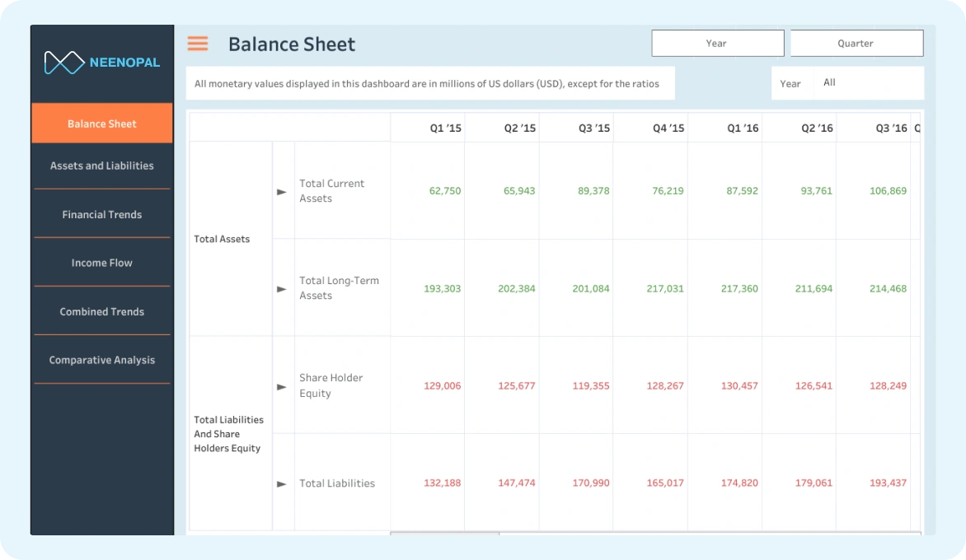Screen dimensions: 966x560
Task: Click the Quarter view button
Action: (857, 43)
